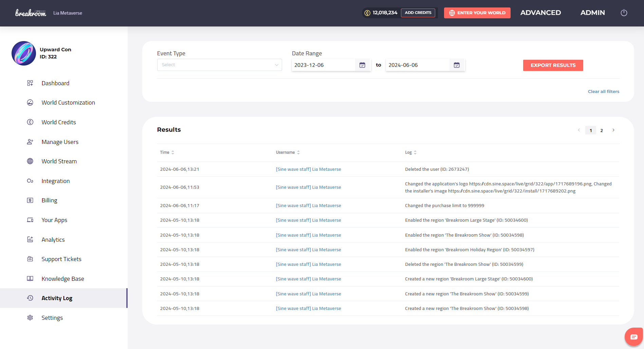The height and width of the screenshot is (349, 644).
Task: Go to previous results page arrow
Action: tap(579, 130)
